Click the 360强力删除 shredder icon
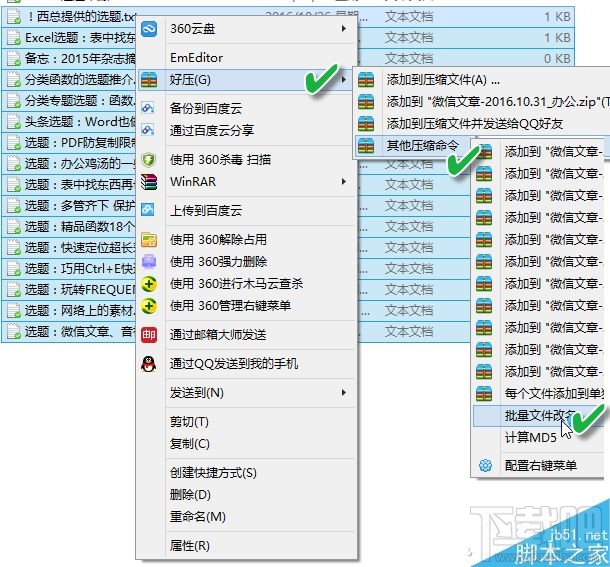Screen dimensions: 610x567 (149, 262)
